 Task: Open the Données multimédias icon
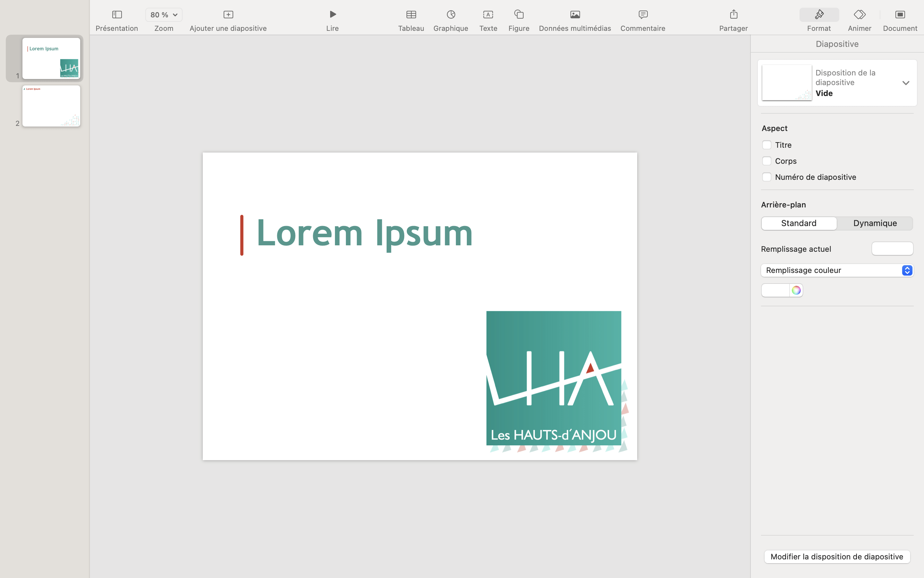[575, 14]
